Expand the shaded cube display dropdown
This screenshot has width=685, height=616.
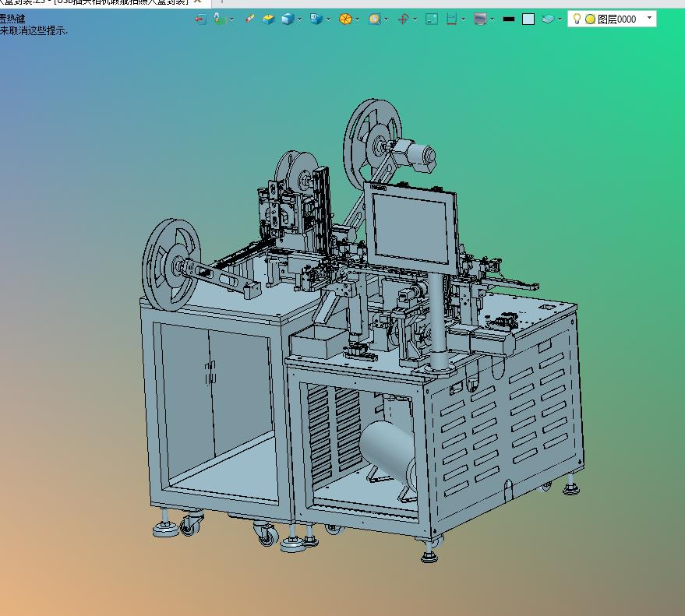click(x=299, y=19)
